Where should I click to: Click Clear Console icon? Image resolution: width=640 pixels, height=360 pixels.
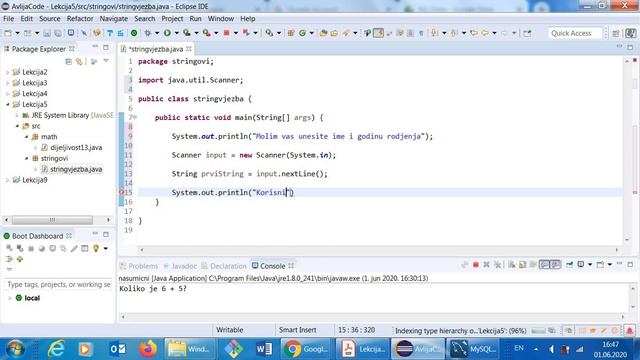tap(511, 265)
